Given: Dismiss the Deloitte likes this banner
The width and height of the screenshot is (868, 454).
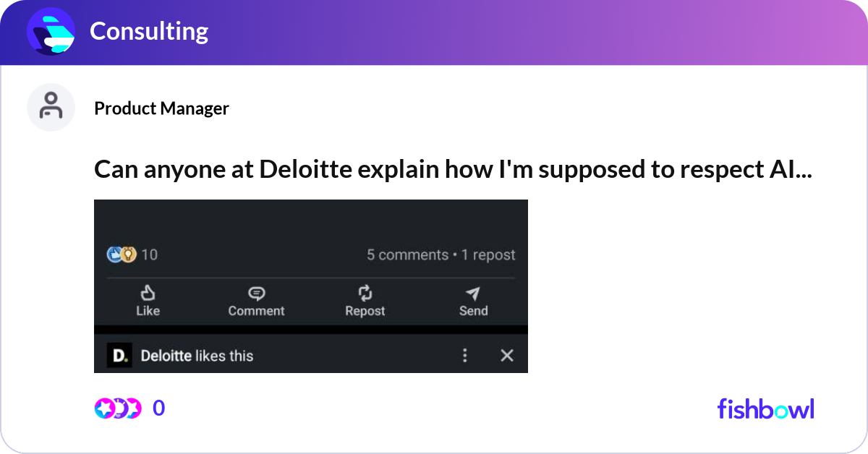Looking at the screenshot, I should pos(507,355).
